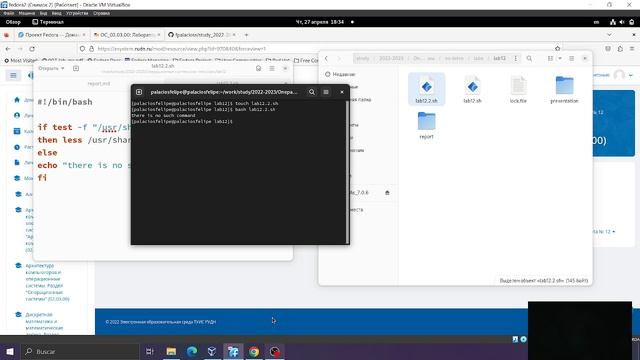Switch the en keyboard layout indicator
The width and height of the screenshot is (640, 360).
pos(596,22)
